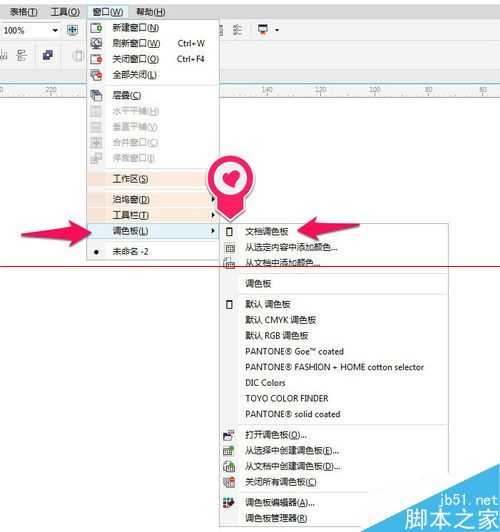Switch to document 未命名 -2
This screenshot has width=500, height=532.
pos(153,252)
